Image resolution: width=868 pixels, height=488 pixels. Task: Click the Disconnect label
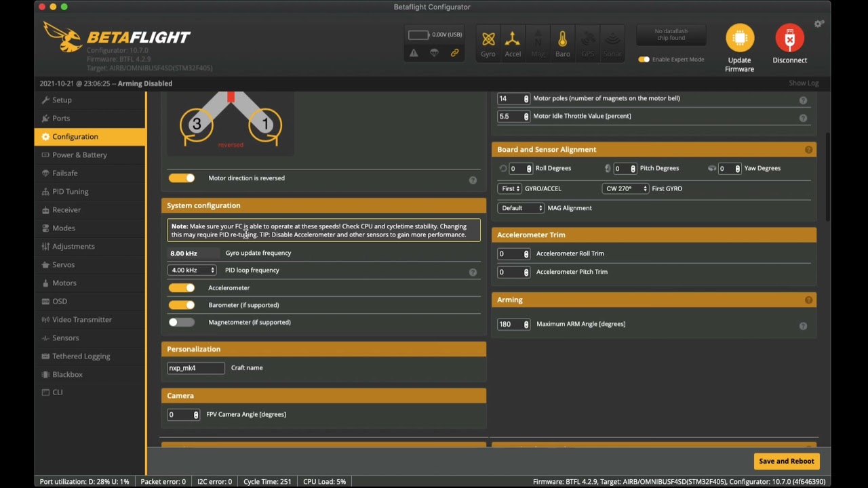(790, 60)
